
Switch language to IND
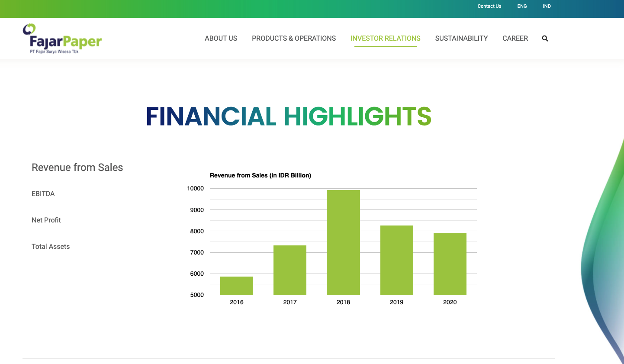547,6
